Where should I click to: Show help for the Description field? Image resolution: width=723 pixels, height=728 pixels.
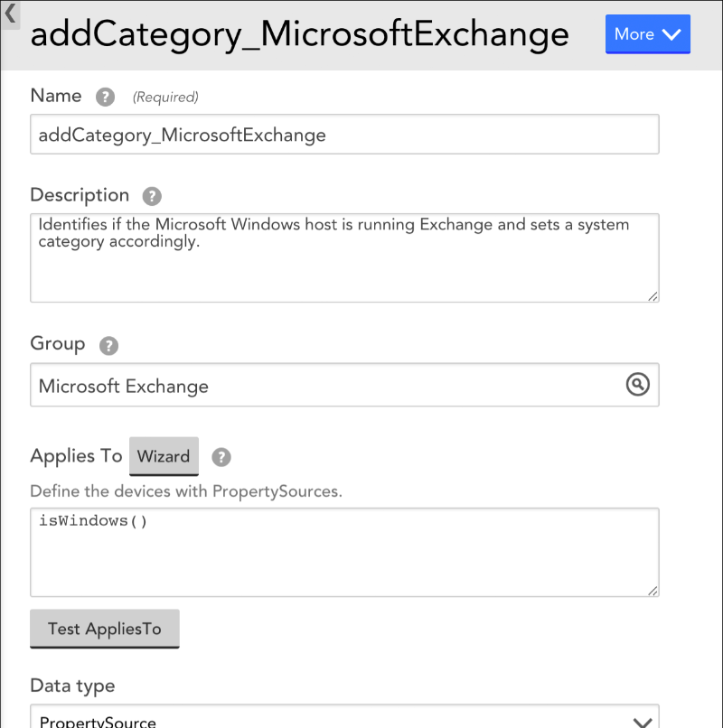(x=152, y=196)
